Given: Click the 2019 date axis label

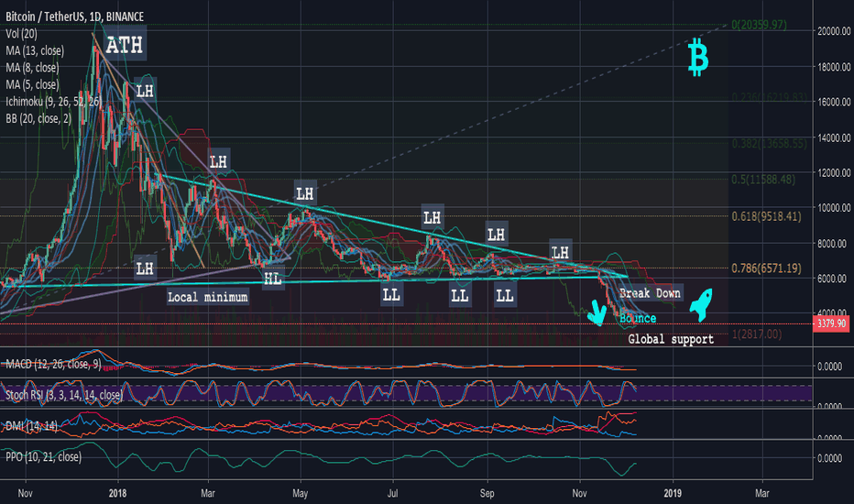Looking at the screenshot, I should point(673,493).
